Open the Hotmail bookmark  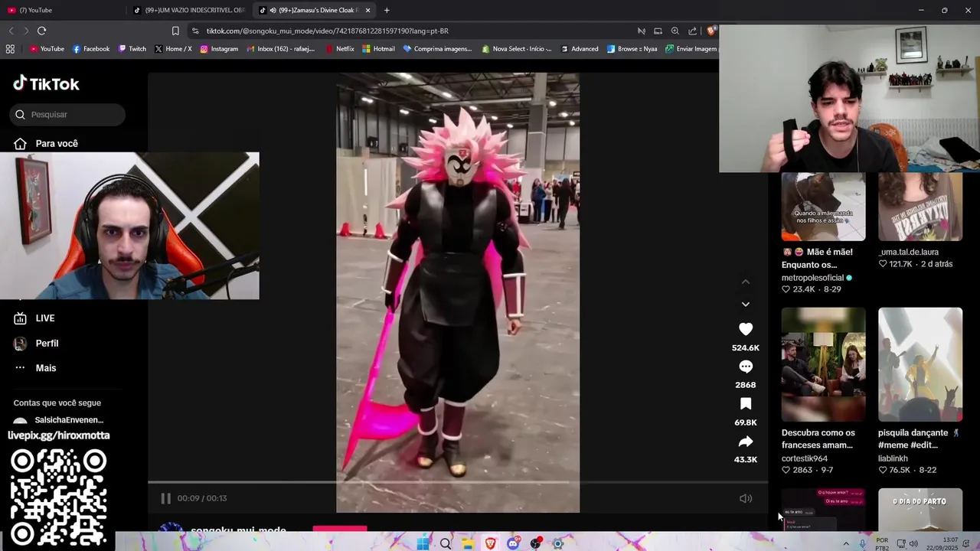click(379, 49)
